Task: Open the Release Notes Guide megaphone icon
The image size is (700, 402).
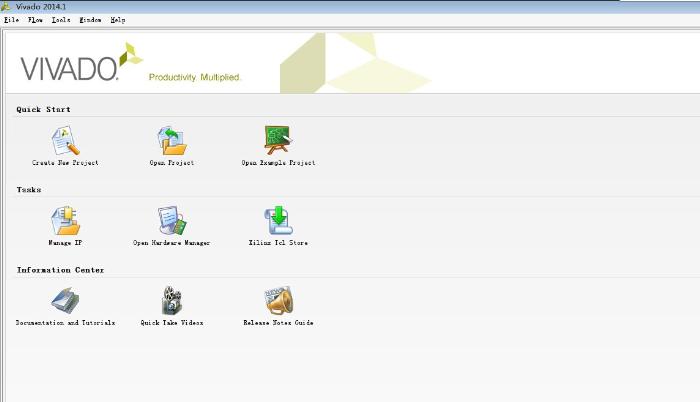Action: point(278,301)
